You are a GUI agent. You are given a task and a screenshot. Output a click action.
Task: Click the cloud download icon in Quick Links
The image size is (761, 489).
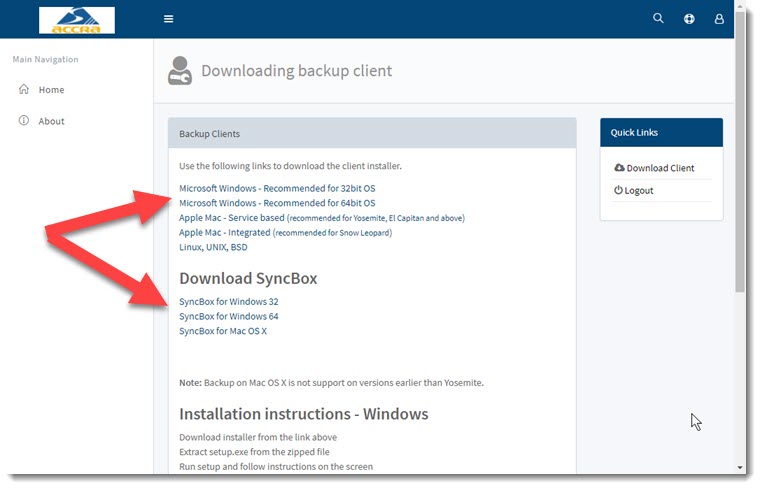click(619, 168)
